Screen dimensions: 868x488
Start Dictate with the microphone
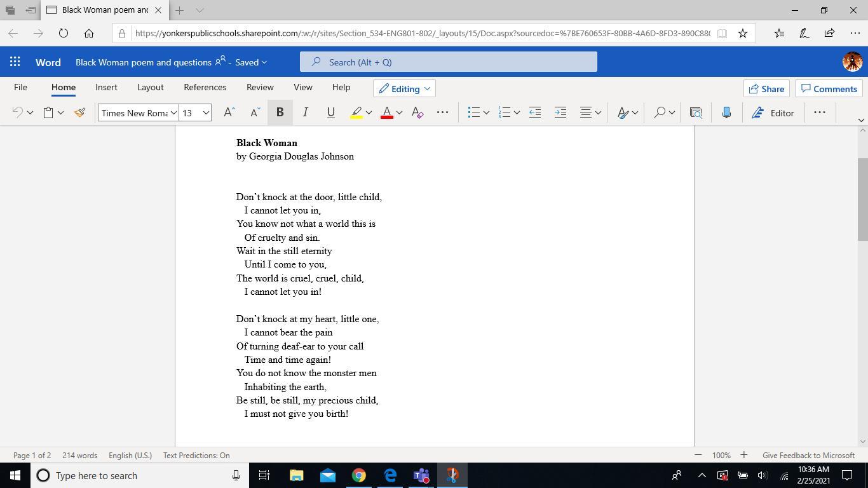point(726,112)
